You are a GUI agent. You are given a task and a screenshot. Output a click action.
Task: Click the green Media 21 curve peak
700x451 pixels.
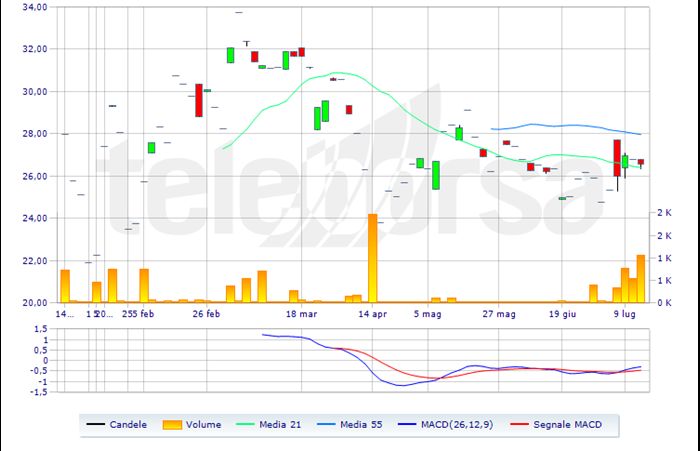tap(338, 73)
